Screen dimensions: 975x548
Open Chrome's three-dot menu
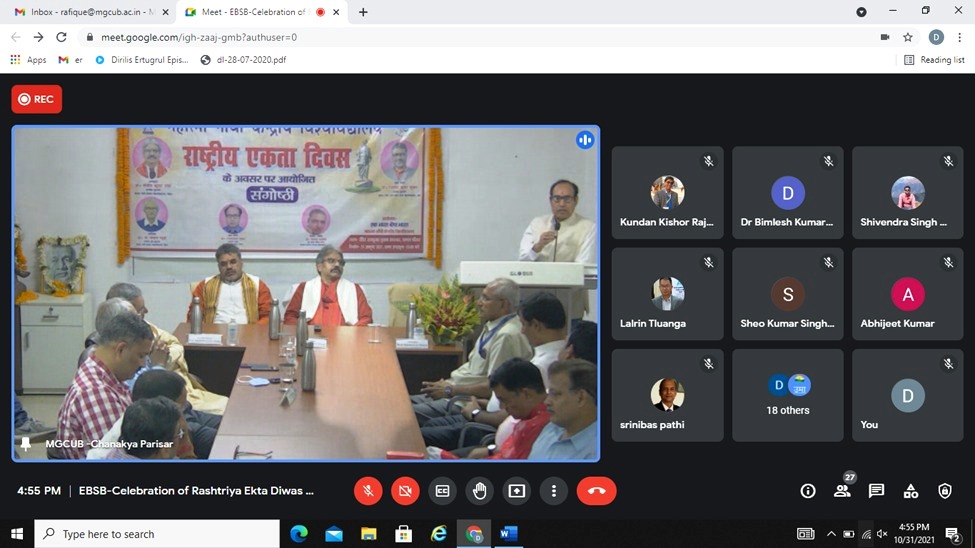pyautogui.click(x=958, y=37)
